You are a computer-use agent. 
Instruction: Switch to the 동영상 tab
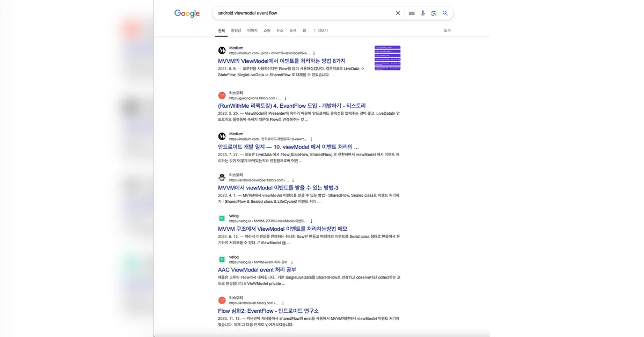[x=236, y=31]
